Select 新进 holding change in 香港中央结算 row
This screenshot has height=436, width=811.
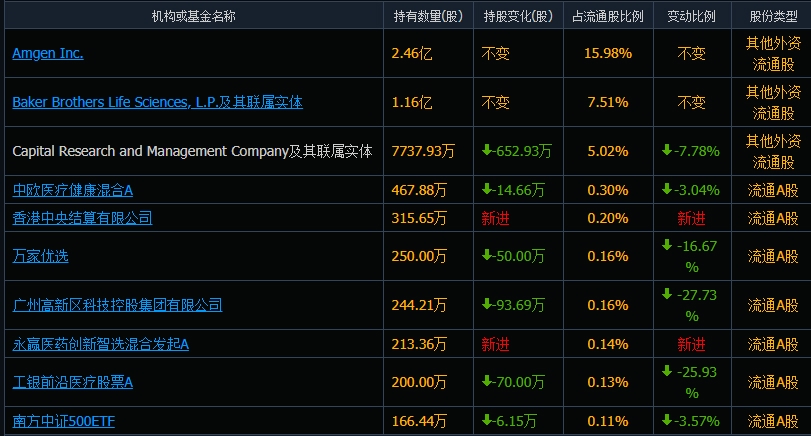(x=495, y=218)
